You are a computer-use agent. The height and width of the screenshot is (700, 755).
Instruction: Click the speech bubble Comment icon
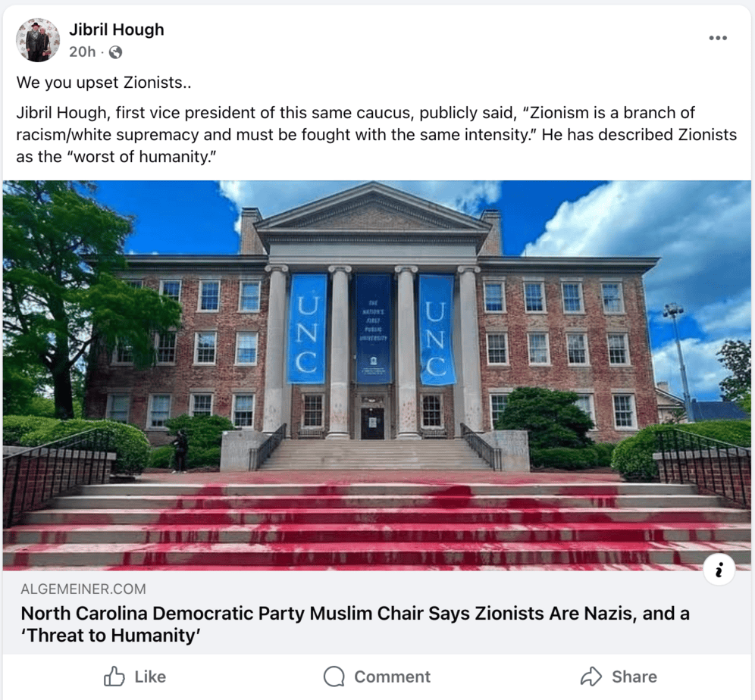[x=334, y=676]
